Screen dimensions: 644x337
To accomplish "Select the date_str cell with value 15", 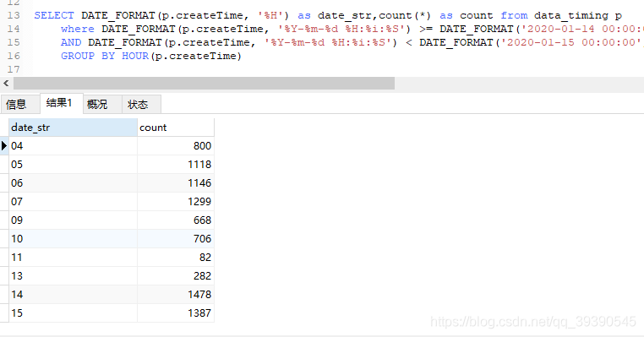I will point(74,313).
